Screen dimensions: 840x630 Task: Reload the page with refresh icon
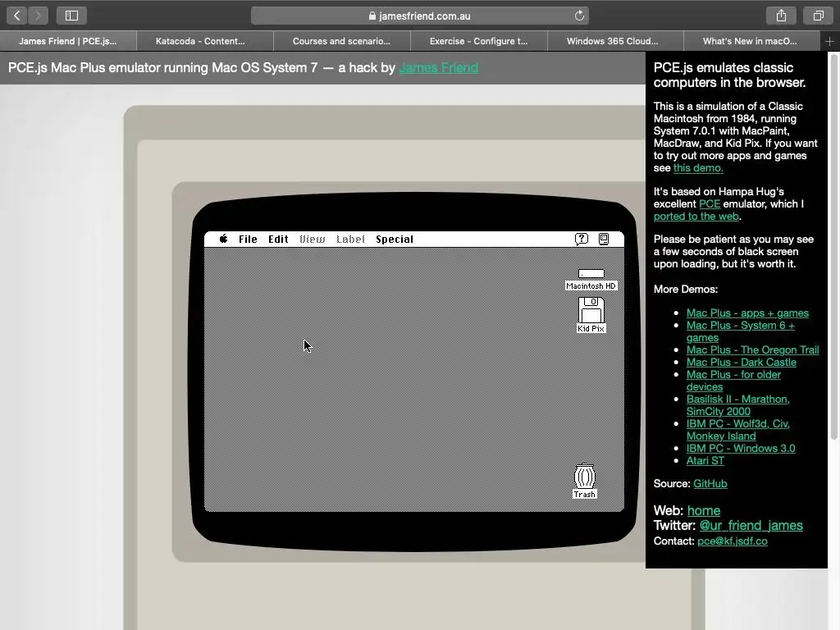pyautogui.click(x=579, y=16)
